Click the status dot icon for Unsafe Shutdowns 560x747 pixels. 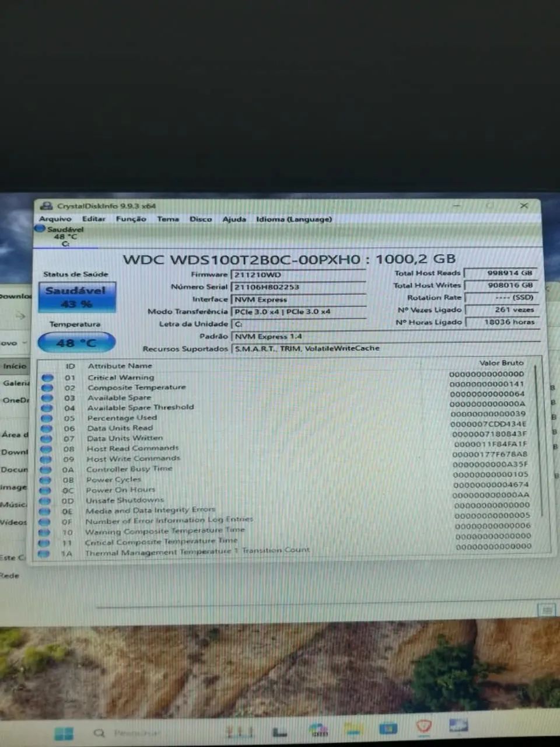(45, 501)
